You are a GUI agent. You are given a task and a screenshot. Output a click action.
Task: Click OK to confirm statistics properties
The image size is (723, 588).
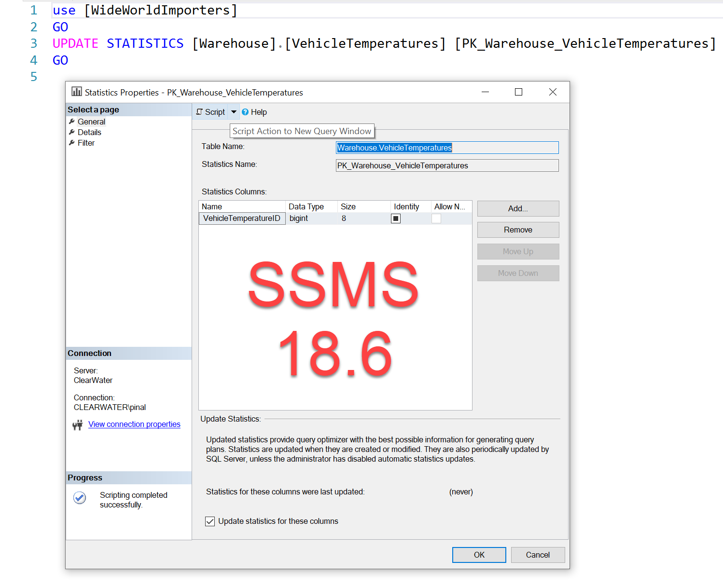[479, 555]
